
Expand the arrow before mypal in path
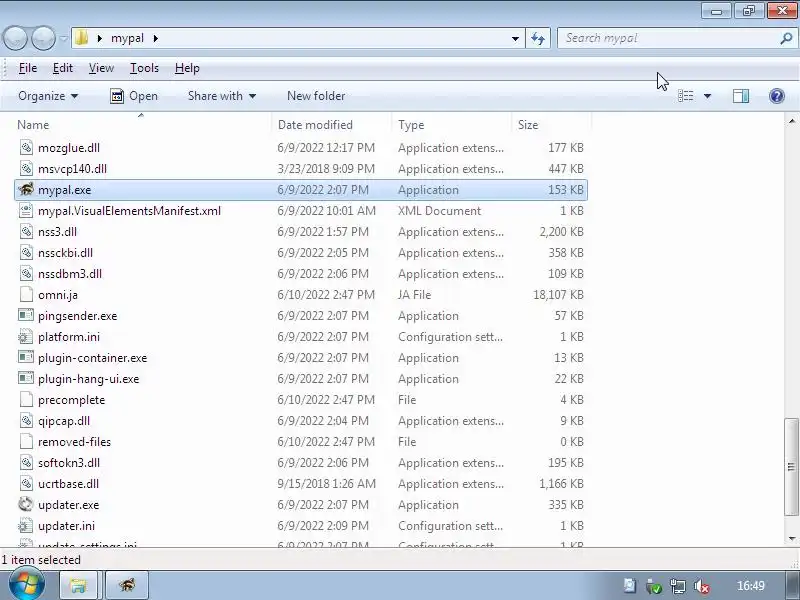pyautogui.click(x=99, y=38)
